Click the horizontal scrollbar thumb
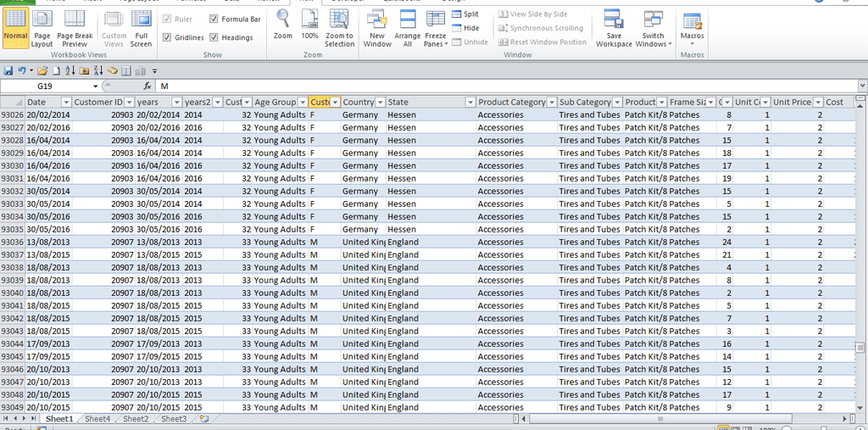Screen dimensions: 868x430 point(659,418)
